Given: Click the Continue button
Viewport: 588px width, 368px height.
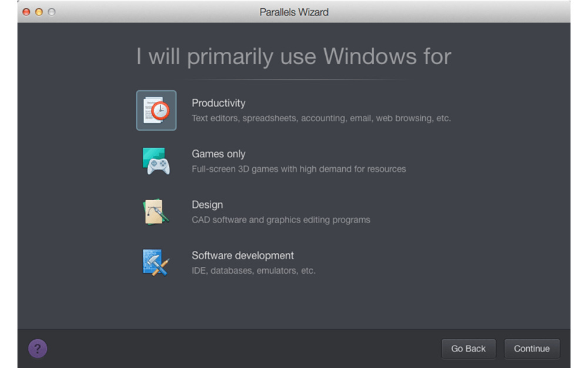Looking at the screenshot, I should pyautogui.click(x=532, y=349).
